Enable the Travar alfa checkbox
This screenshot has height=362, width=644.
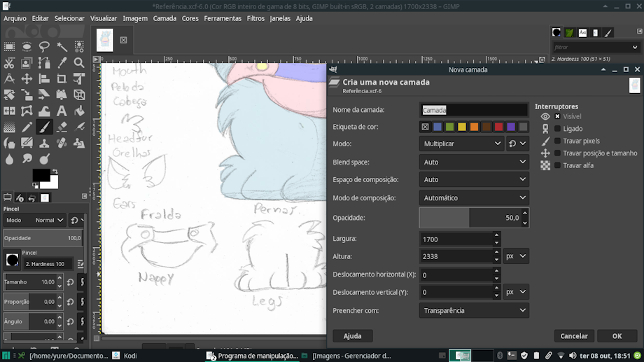[x=557, y=165]
